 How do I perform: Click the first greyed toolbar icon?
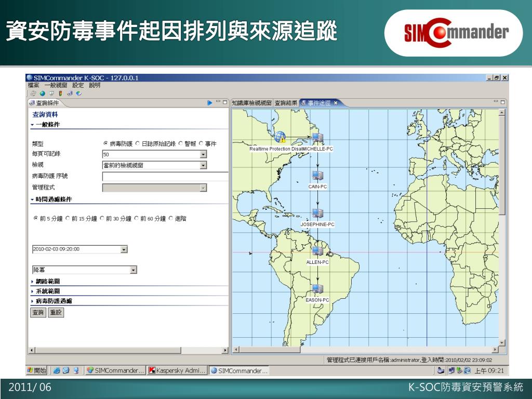coord(33,94)
